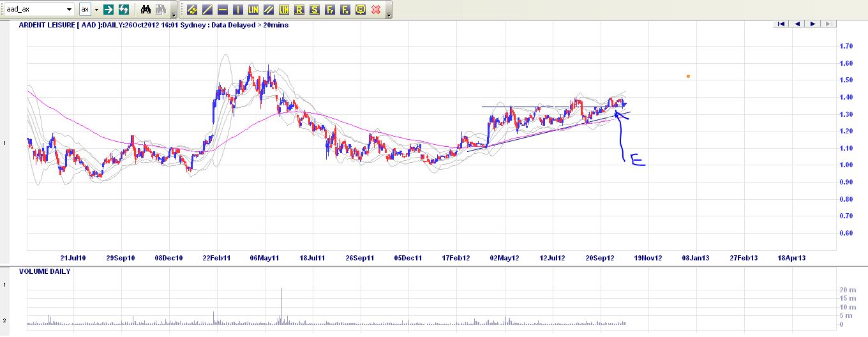Click the 1.70 price axis label
868x337 pixels.
pos(847,46)
